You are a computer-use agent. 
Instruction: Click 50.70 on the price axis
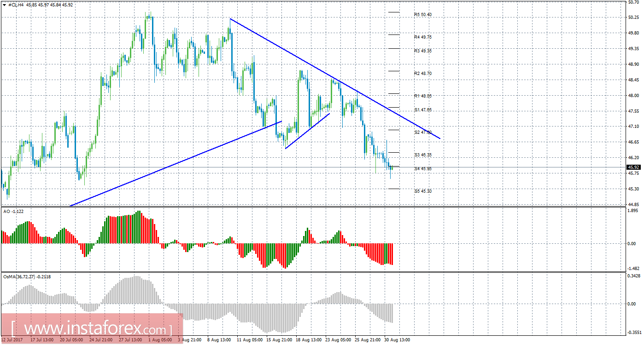pyautogui.click(x=634, y=2)
